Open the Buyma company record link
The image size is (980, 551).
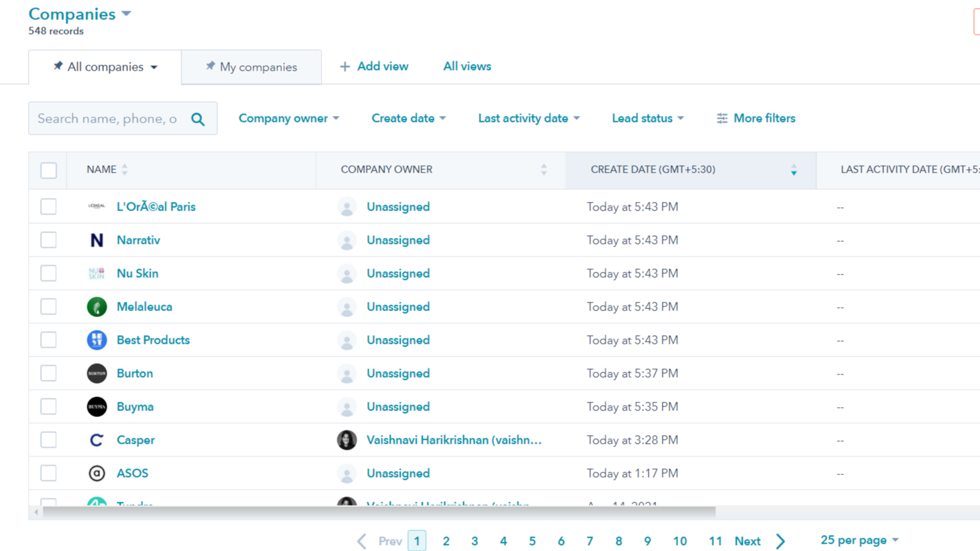click(x=135, y=406)
